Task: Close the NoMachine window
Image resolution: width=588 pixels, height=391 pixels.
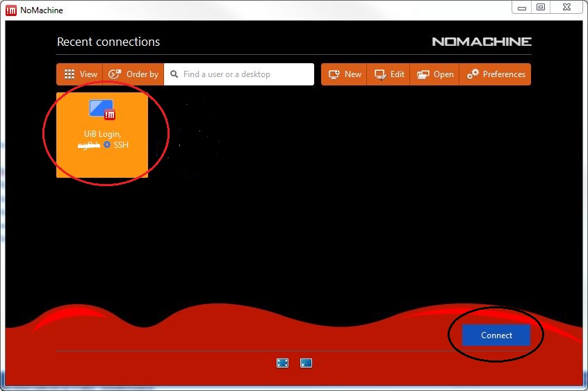Action: 566,7
